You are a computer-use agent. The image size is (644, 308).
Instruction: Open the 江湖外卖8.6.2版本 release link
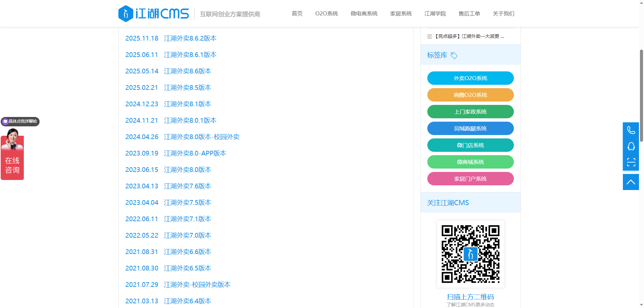pos(190,39)
